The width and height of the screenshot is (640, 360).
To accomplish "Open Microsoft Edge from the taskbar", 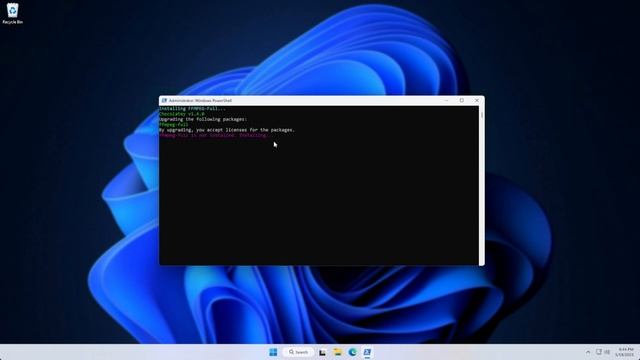I will pos(352,352).
